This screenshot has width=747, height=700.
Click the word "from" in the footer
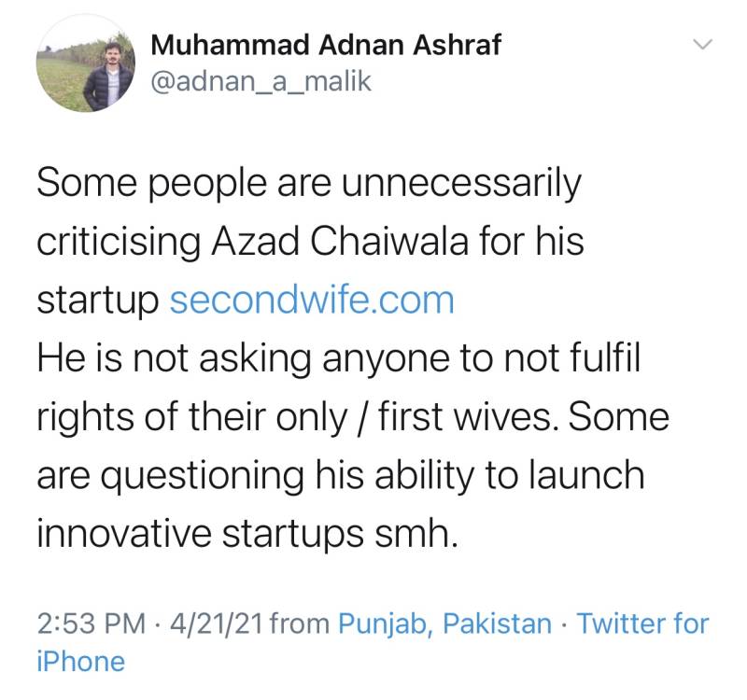click(299, 623)
